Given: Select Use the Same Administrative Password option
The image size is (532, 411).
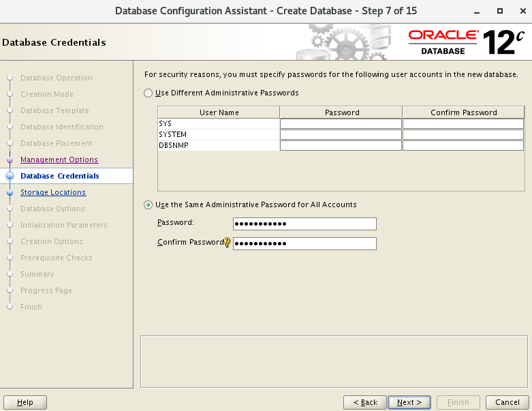Looking at the screenshot, I should (x=148, y=204).
